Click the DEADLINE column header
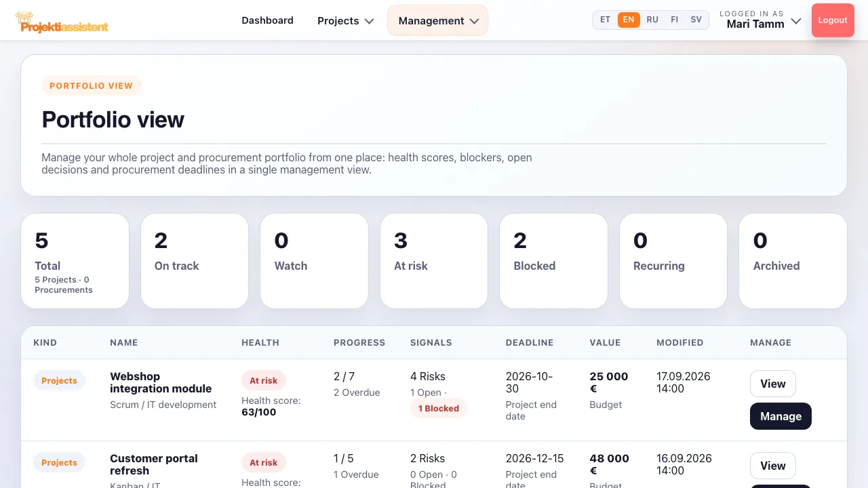This screenshot has height=488, width=868. click(530, 343)
